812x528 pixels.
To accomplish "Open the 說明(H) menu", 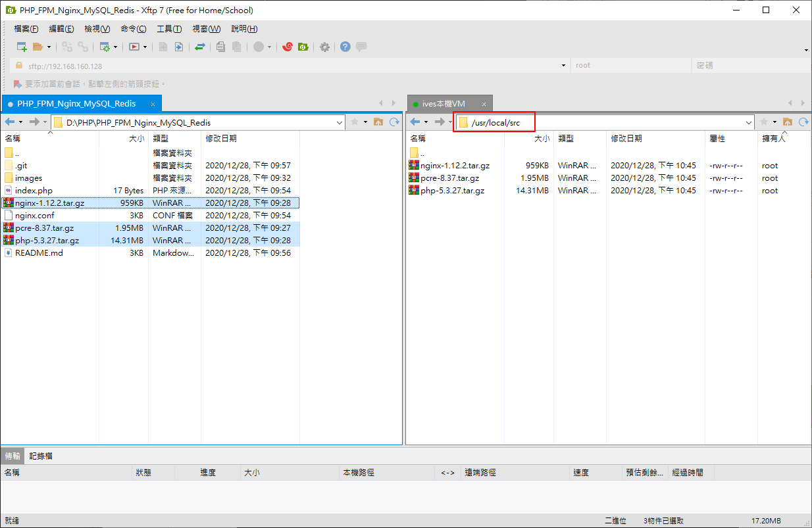I will coord(244,29).
